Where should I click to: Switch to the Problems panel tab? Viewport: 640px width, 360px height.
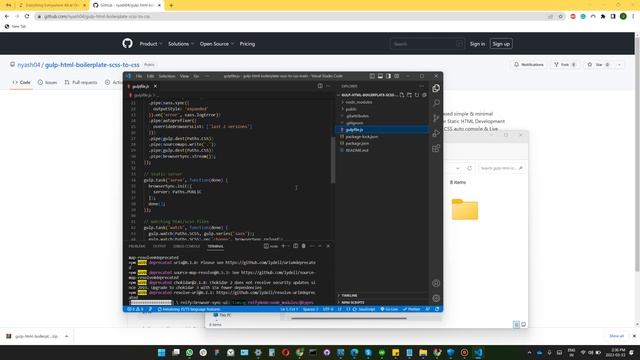(x=137, y=246)
